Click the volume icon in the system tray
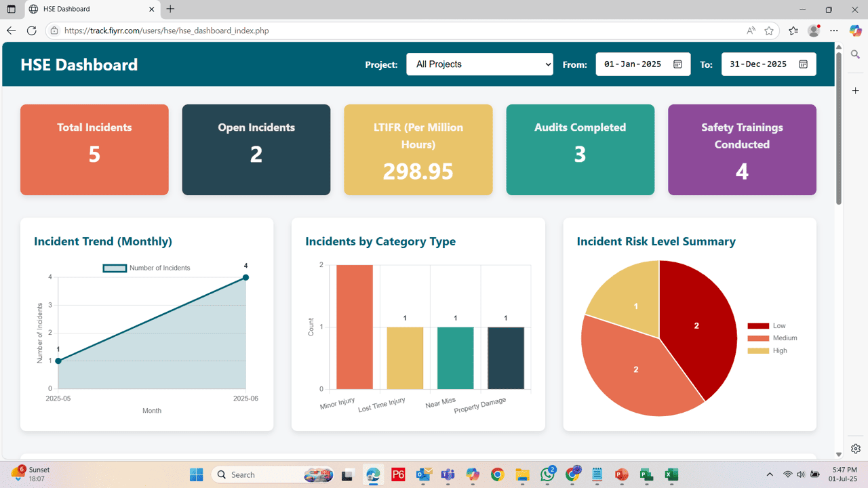Viewport: 868px width, 488px height. pyautogui.click(x=802, y=474)
